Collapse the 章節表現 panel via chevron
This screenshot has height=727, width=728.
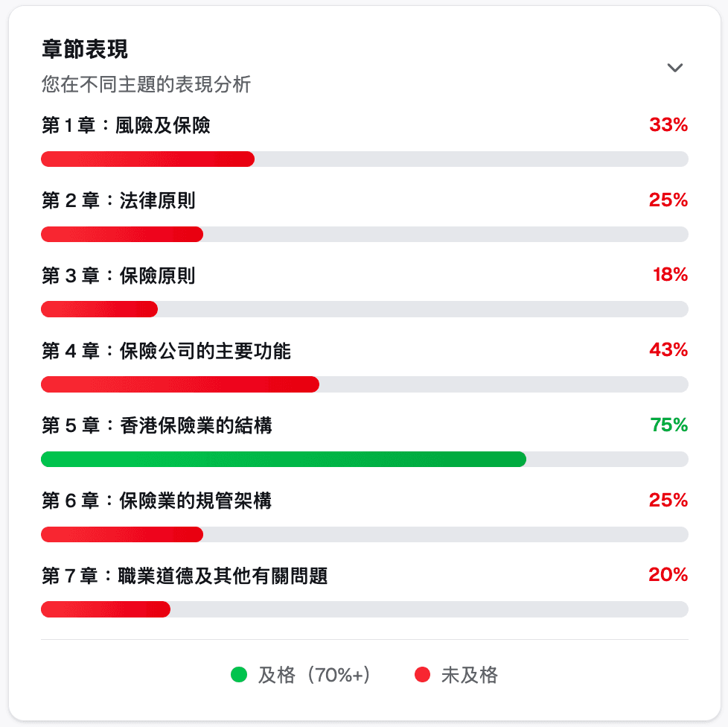pyautogui.click(x=675, y=67)
